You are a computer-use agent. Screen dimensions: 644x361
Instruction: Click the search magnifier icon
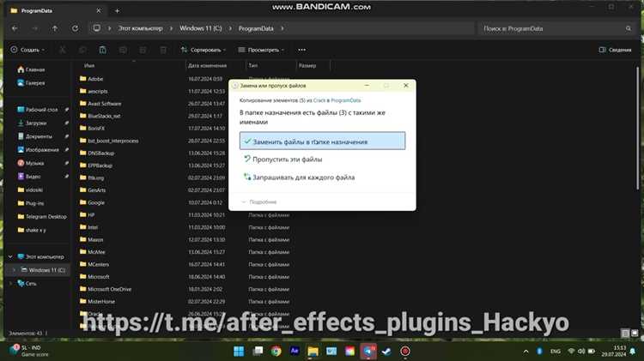[629, 28]
